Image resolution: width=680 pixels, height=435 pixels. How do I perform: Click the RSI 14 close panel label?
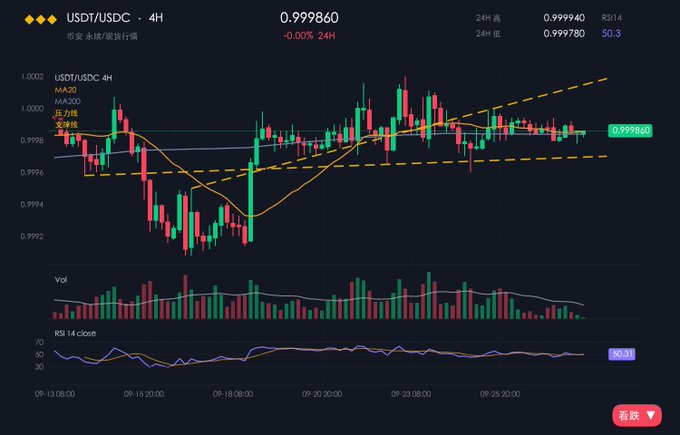point(75,333)
